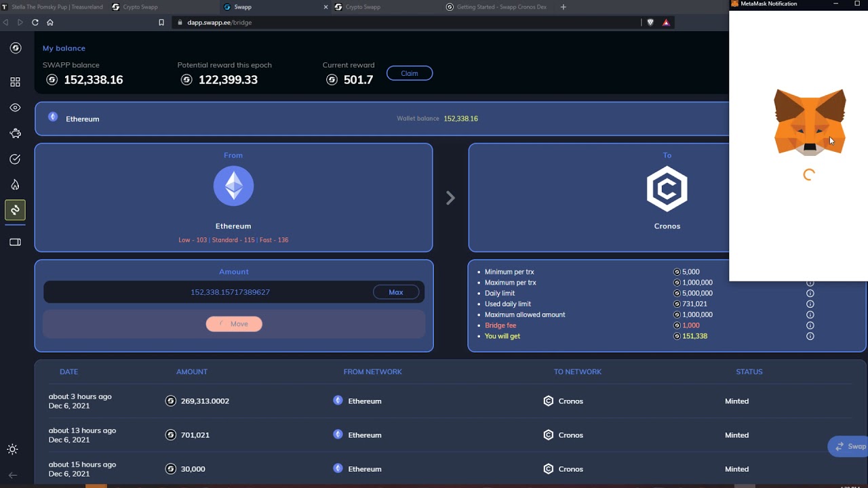Open the eye watch icon in sidebar
868x488 pixels.
[x=15, y=108]
